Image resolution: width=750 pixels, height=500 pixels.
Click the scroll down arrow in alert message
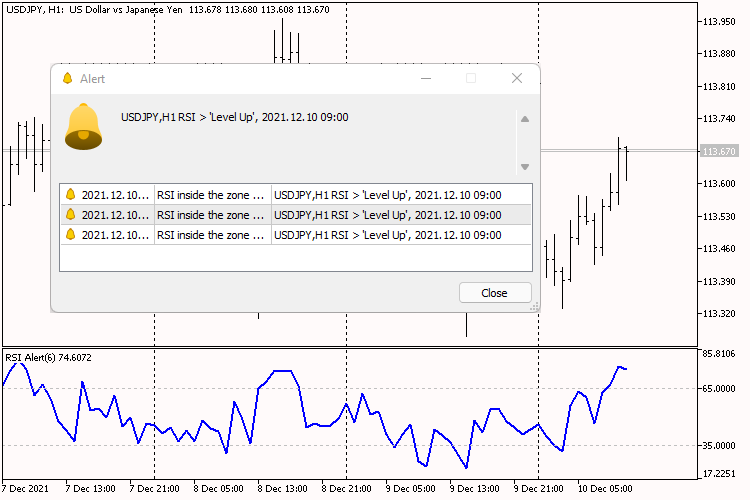[x=525, y=167]
